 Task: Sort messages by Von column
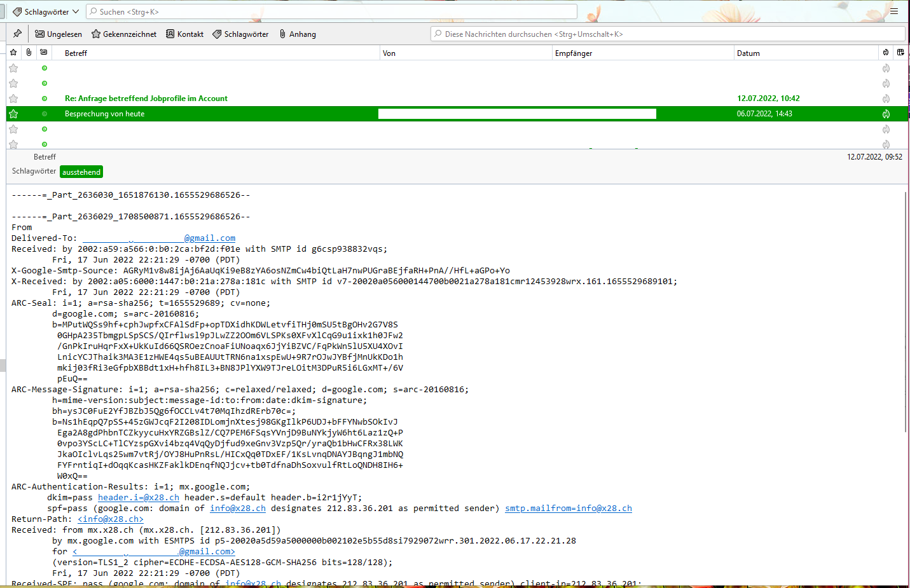tap(466, 53)
